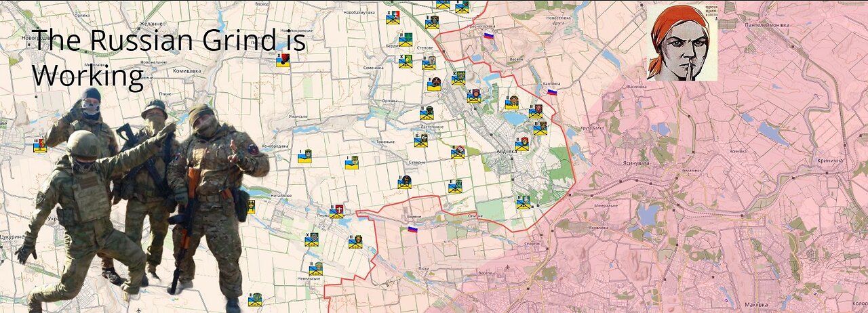Click the Russian flag marker near Водяне

(x=412, y=229)
